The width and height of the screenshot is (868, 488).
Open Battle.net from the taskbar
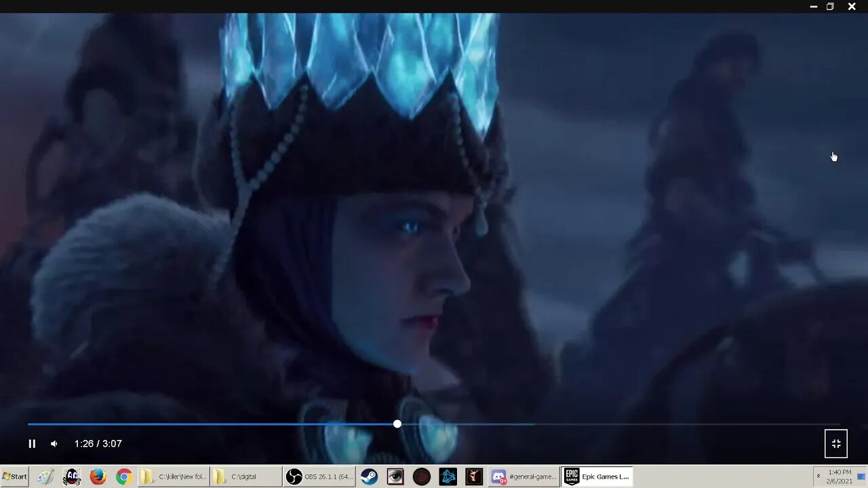click(448, 476)
